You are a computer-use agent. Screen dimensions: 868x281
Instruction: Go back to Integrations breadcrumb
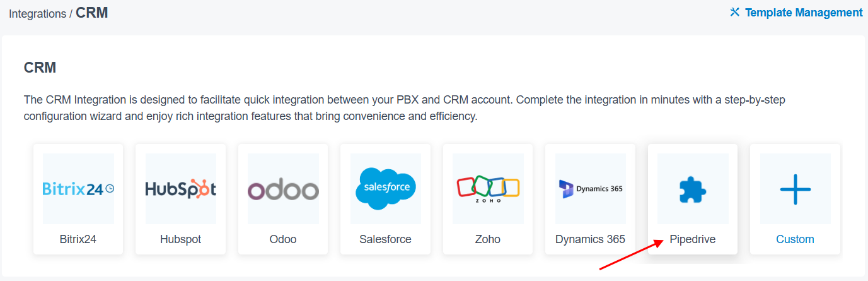[x=37, y=13]
